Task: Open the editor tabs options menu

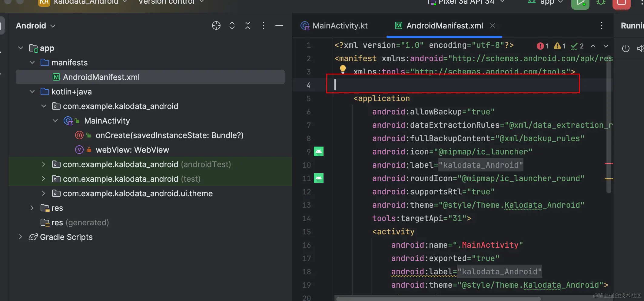Action: tap(602, 26)
